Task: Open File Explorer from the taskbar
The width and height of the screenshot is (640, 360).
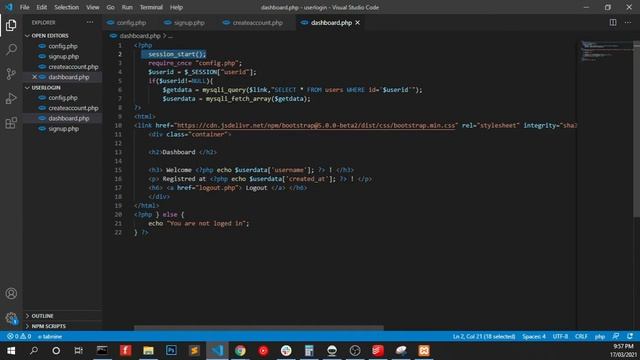Action: pos(148,351)
